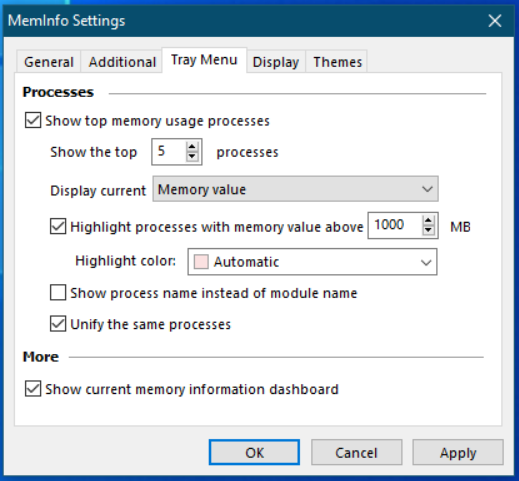Click the 'MemInfo Settings' window title
519x481 pixels.
67,21
